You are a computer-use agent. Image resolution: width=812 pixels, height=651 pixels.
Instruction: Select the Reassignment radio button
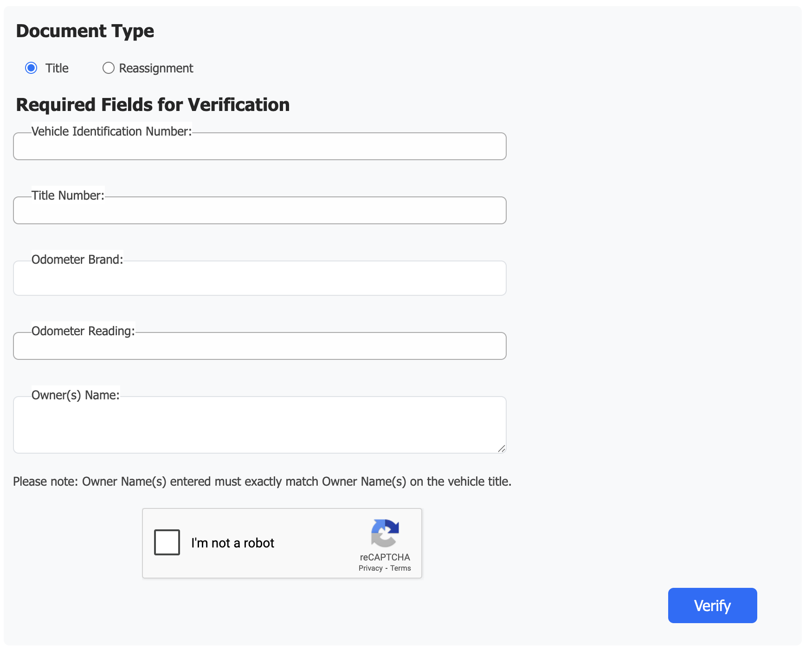coord(108,68)
